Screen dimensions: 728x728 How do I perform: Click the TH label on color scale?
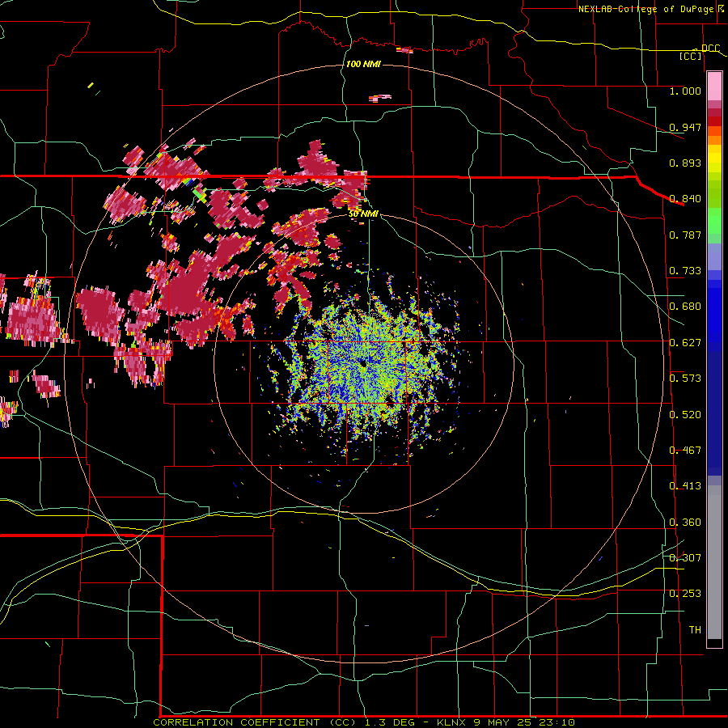click(x=695, y=630)
